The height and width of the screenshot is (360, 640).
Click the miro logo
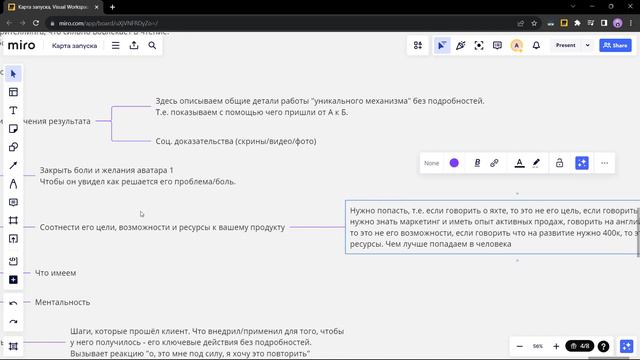click(22, 45)
